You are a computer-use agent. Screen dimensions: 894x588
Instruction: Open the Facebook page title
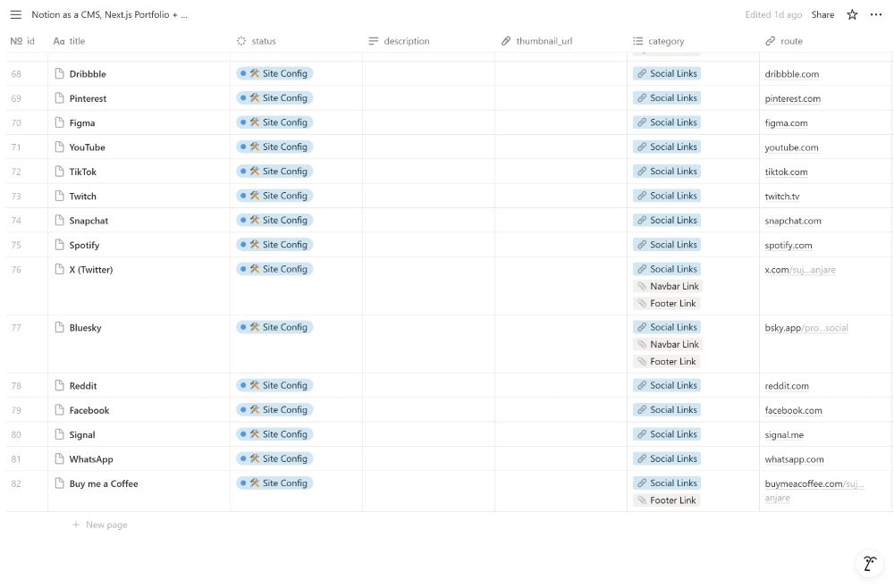[x=89, y=410]
